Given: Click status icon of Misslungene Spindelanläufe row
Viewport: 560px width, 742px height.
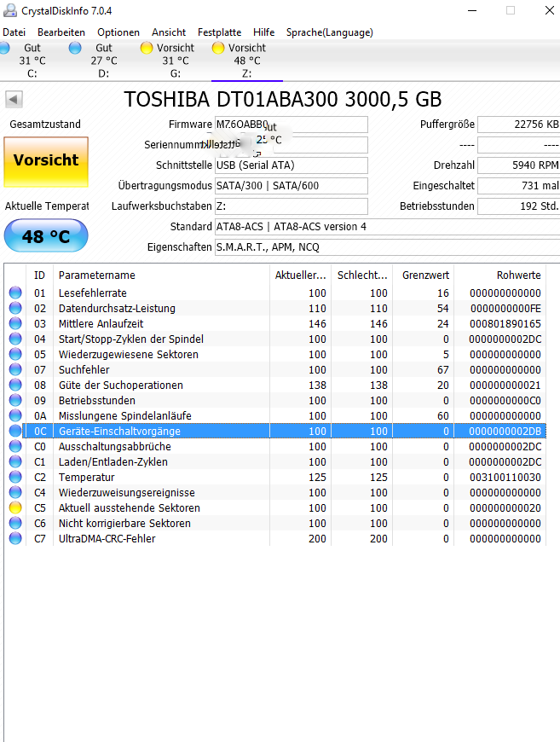Looking at the screenshot, I should [x=15, y=415].
